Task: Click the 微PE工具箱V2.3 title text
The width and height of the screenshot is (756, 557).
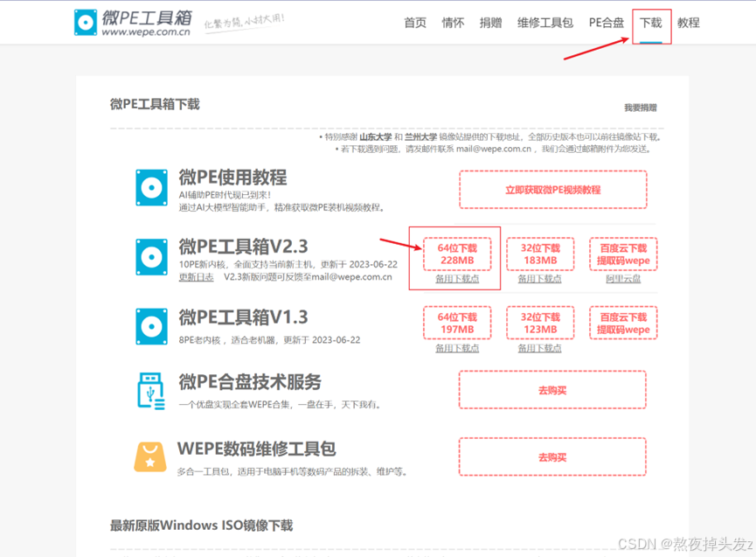Action: click(243, 247)
